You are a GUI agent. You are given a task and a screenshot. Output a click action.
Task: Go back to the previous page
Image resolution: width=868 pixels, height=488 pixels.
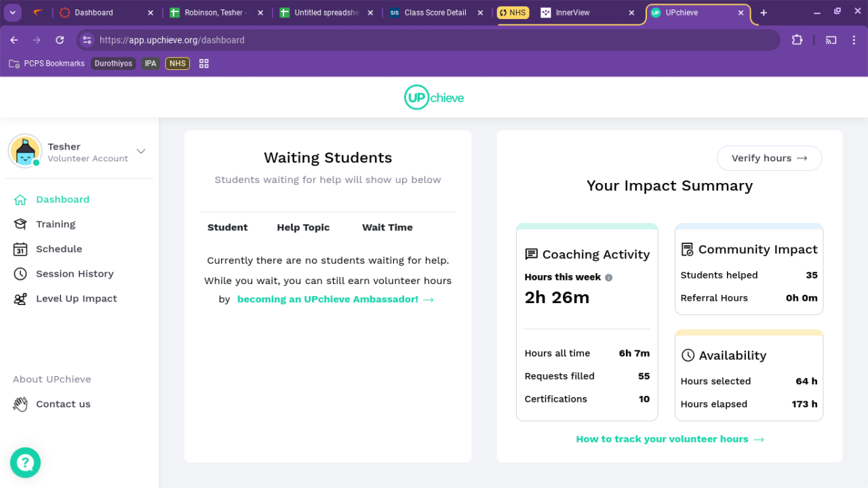14,40
